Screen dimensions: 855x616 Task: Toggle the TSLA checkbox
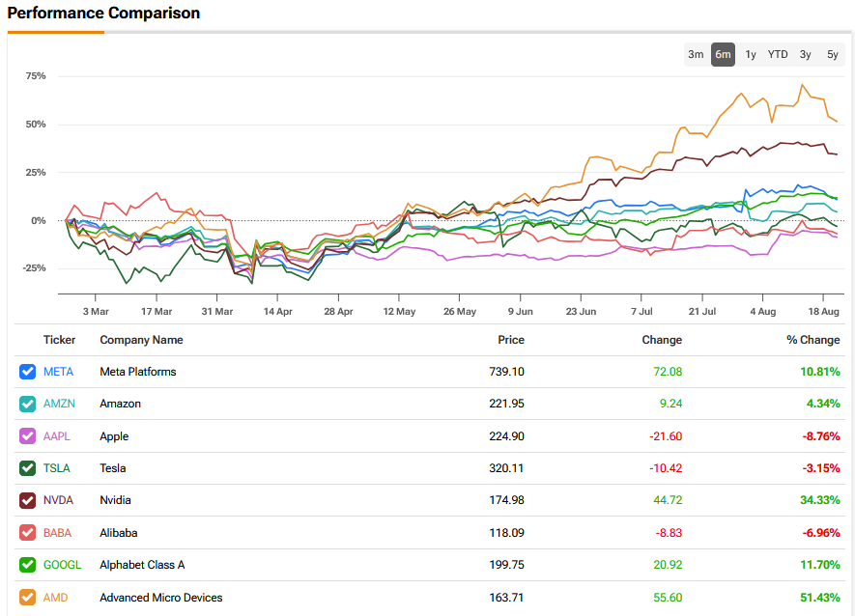coord(27,468)
